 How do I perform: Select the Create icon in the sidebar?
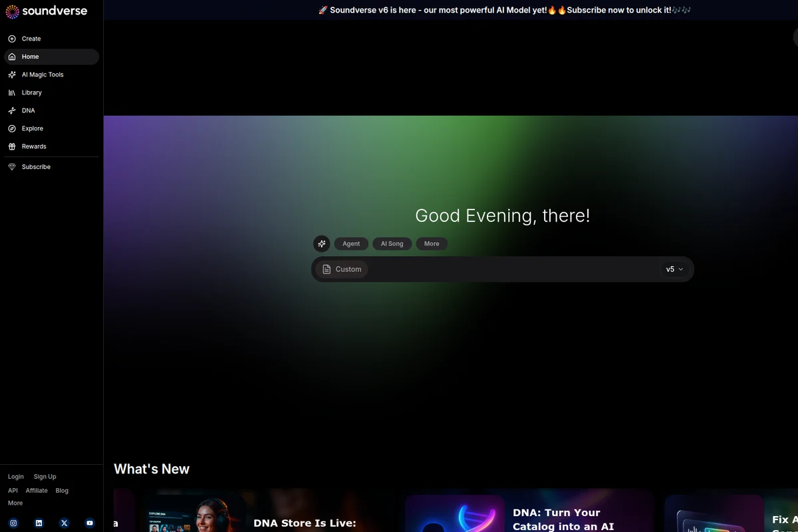[12, 39]
